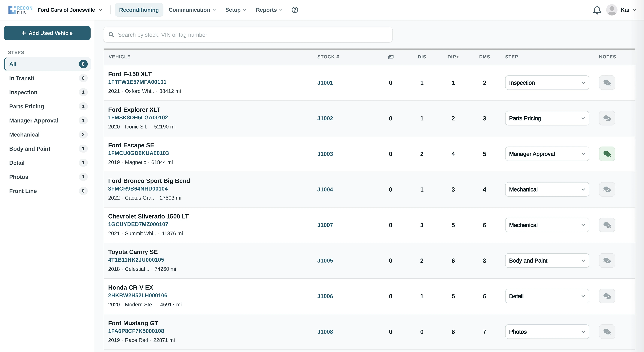644x352 pixels.
Task: Sort by the DMS column header
Action: pos(484,57)
